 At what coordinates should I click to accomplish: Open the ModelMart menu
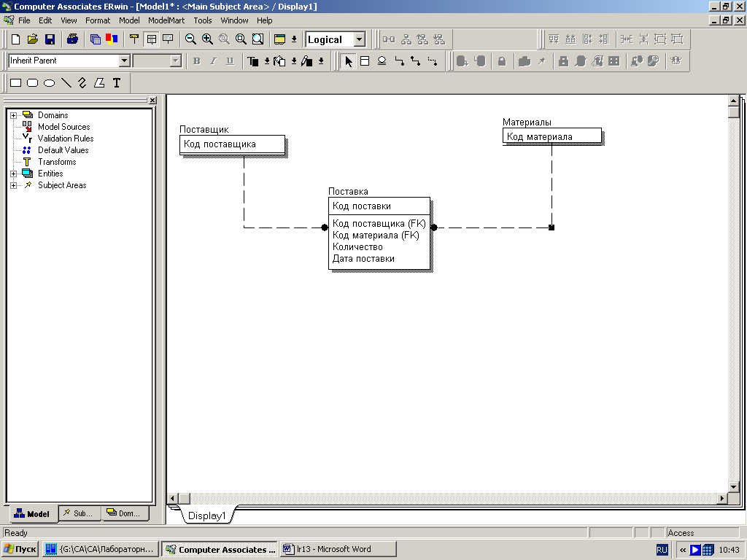166,20
